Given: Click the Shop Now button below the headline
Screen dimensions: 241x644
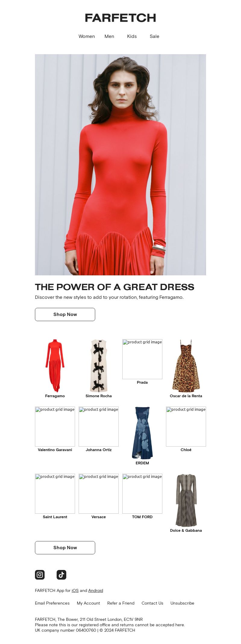Looking at the screenshot, I should 65,314.
